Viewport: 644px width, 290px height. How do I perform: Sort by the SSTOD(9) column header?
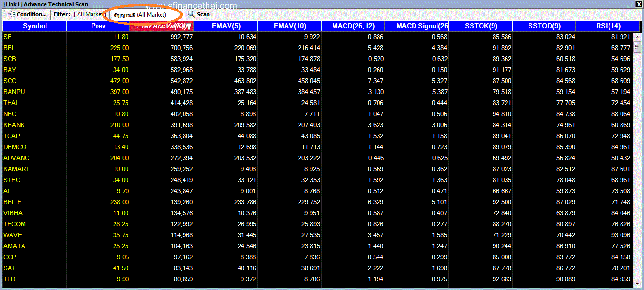(x=544, y=26)
